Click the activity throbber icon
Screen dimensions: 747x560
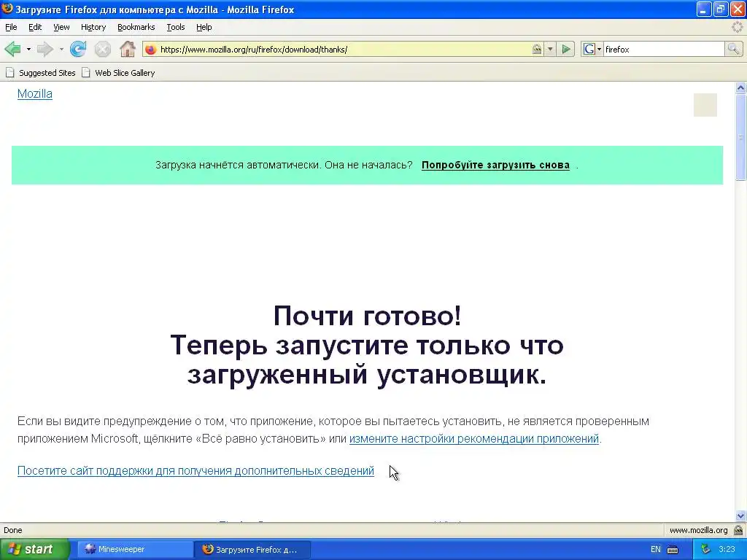click(x=737, y=27)
